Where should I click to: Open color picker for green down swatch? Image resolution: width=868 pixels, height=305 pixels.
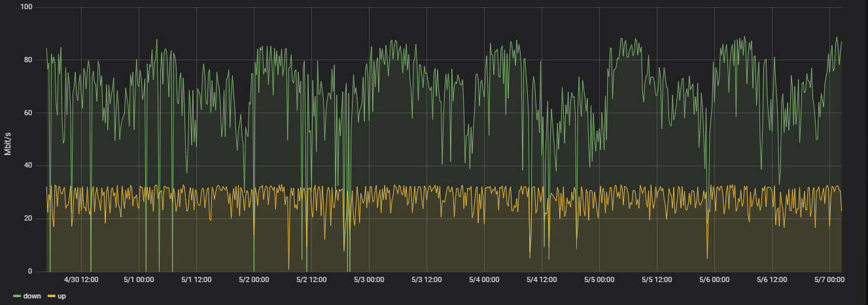(17, 296)
